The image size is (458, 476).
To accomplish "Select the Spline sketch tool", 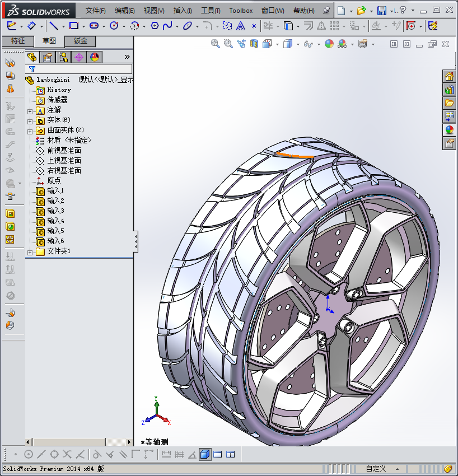I will coord(167,26).
